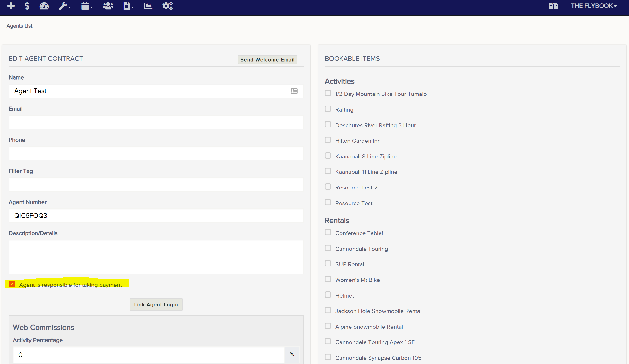Check 1/2 Day Mountain Bike Tour Tumalo
The width and height of the screenshot is (629, 364).
pyautogui.click(x=328, y=93)
